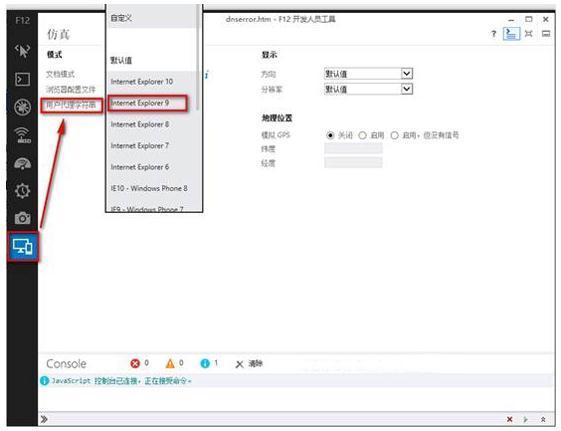Click the 浏览器配置文件 label
Viewport: 561px width, 431px height.
click(71, 89)
